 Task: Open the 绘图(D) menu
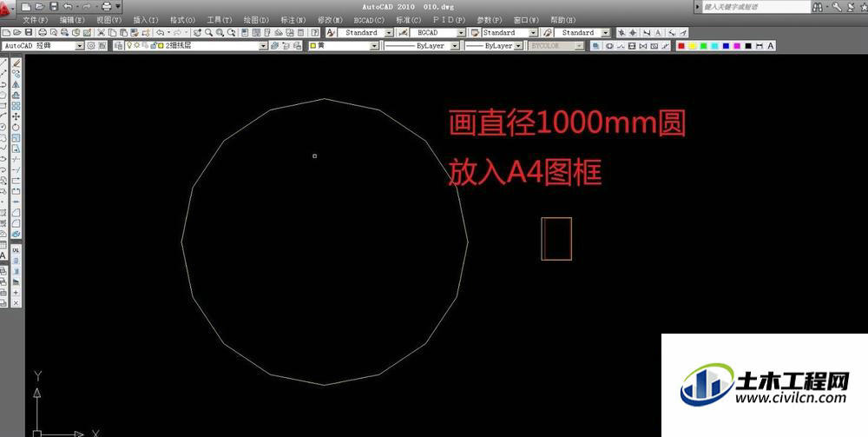[256, 20]
